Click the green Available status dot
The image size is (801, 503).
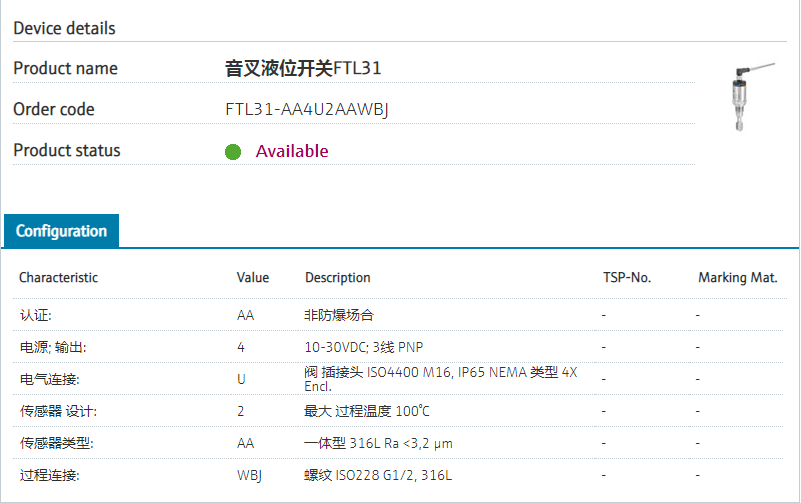coord(233,152)
